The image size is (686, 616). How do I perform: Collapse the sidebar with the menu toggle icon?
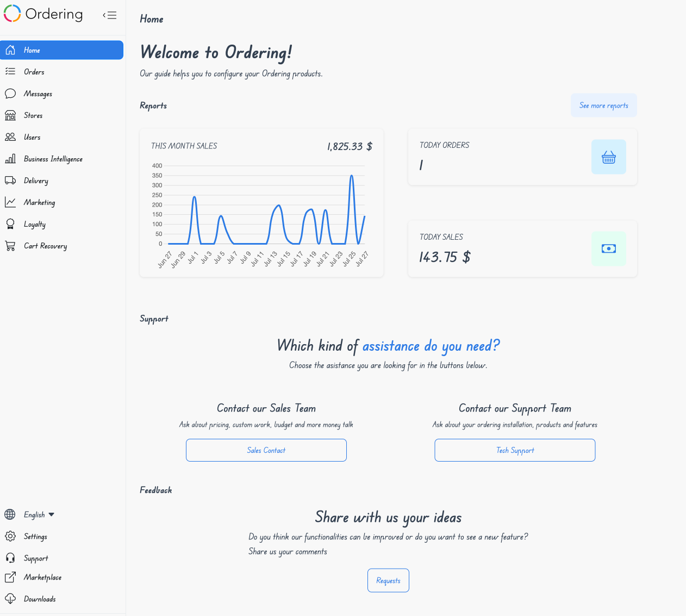click(110, 15)
